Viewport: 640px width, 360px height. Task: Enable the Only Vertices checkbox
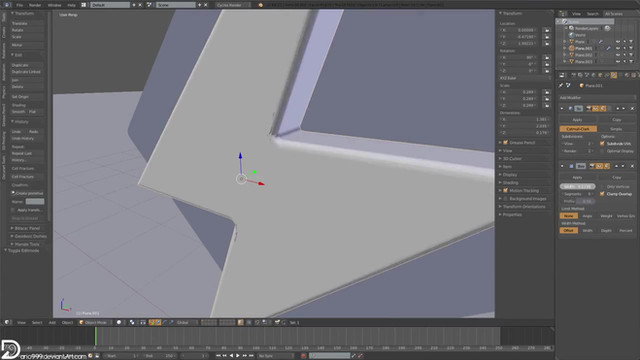602,187
